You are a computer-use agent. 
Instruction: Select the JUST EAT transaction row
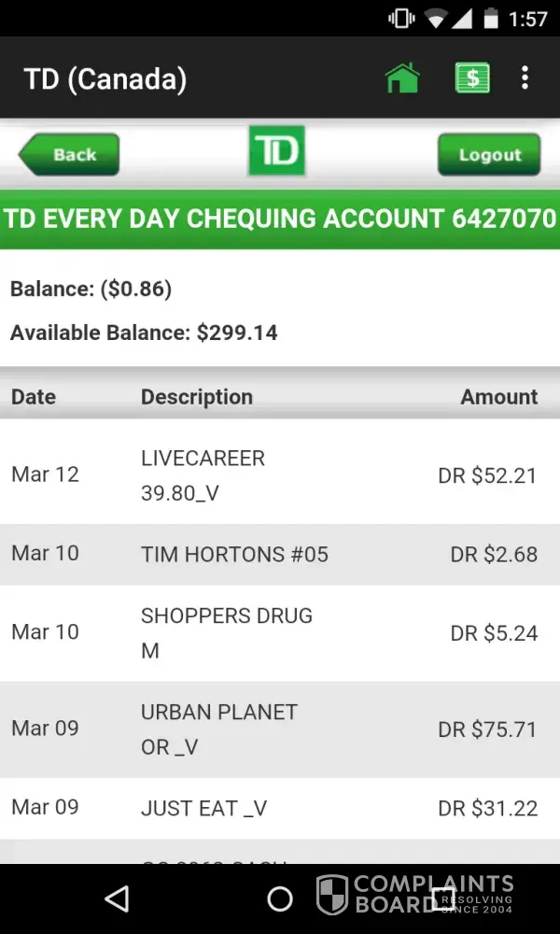pyautogui.click(x=280, y=808)
